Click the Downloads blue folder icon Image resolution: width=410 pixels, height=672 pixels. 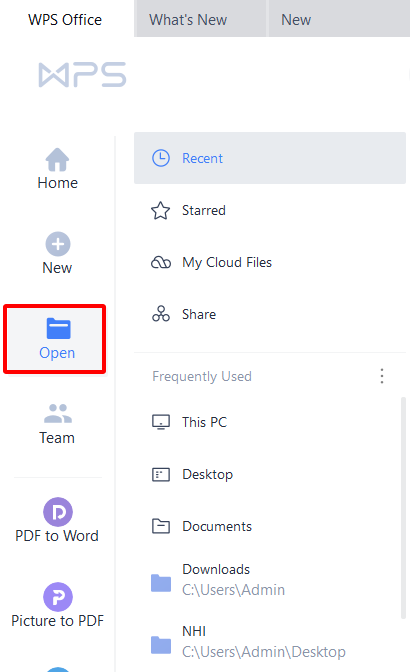pyautogui.click(x=161, y=583)
